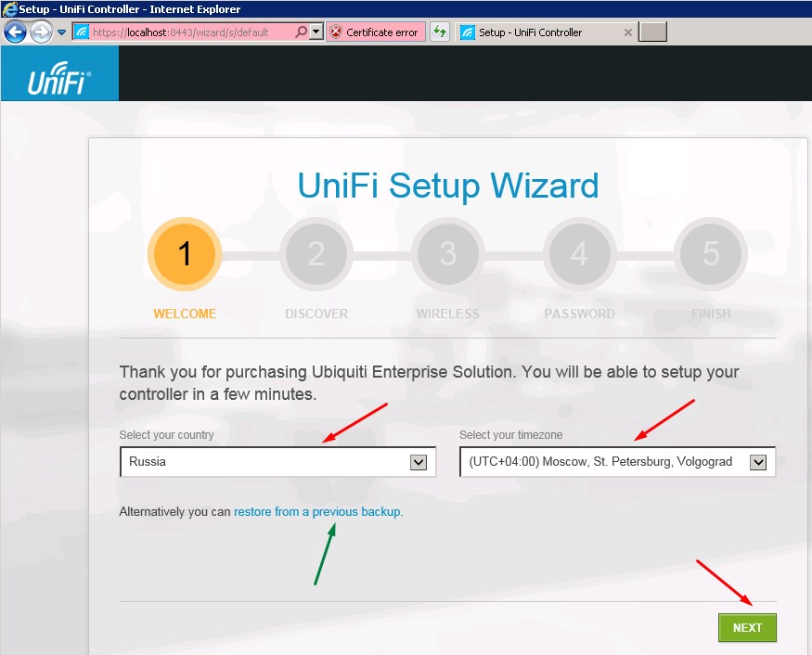Open the timezone dropdown showing Moscow

tap(617, 462)
